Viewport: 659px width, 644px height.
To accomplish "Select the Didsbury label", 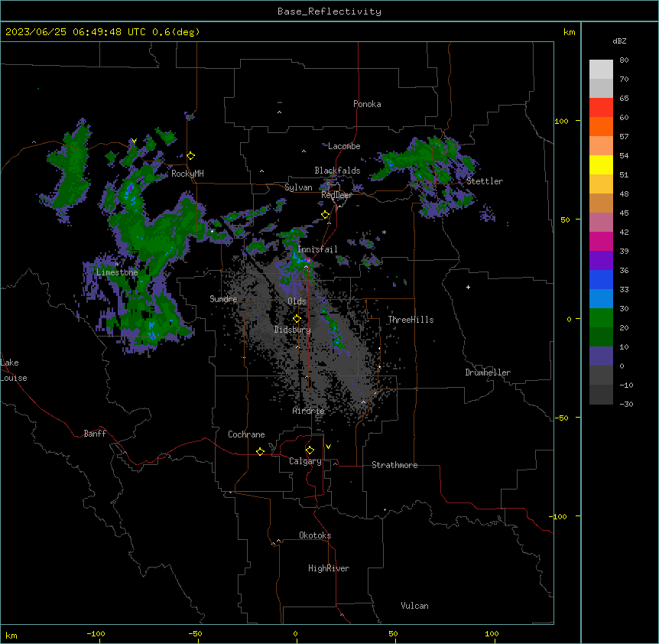I will coord(293,330).
